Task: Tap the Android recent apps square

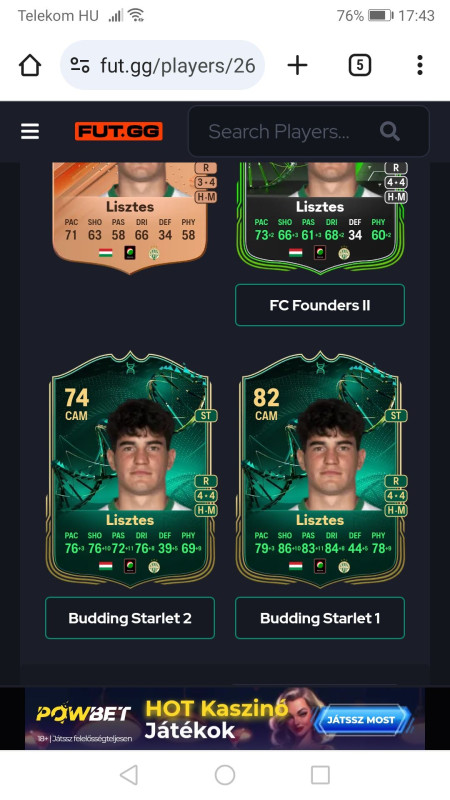Action: [320, 775]
